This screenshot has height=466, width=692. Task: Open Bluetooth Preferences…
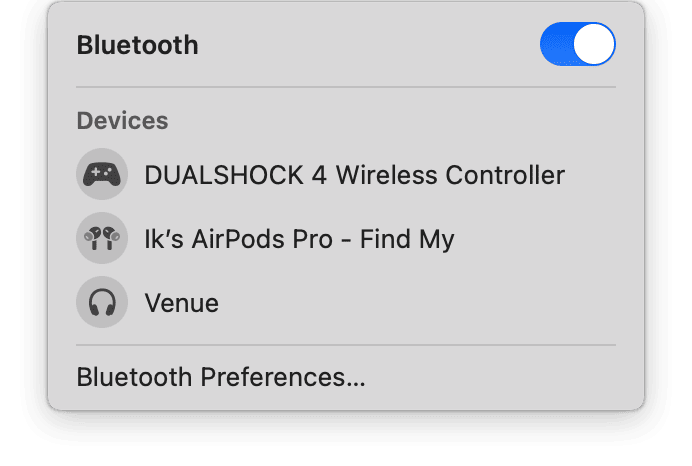click(x=221, y=378)
